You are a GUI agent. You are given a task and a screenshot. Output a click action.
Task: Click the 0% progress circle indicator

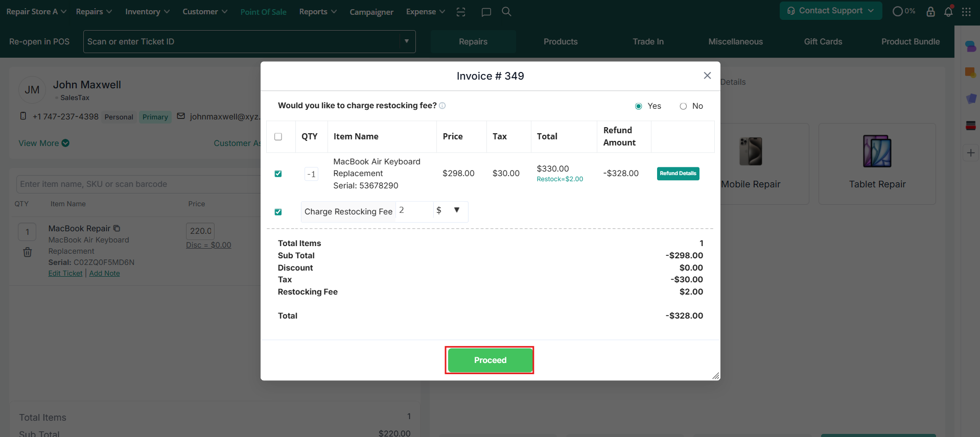point(903,11)
